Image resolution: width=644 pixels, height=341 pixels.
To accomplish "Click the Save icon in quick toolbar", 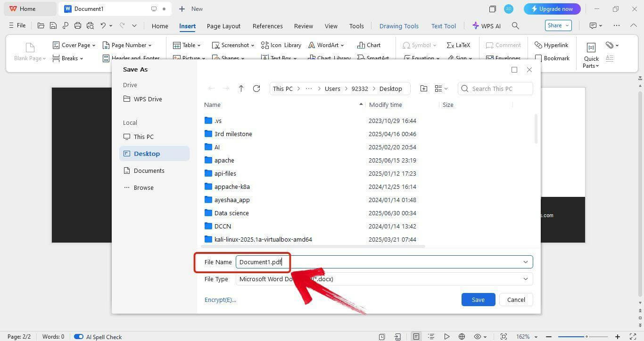I will [x=53, y=25].
